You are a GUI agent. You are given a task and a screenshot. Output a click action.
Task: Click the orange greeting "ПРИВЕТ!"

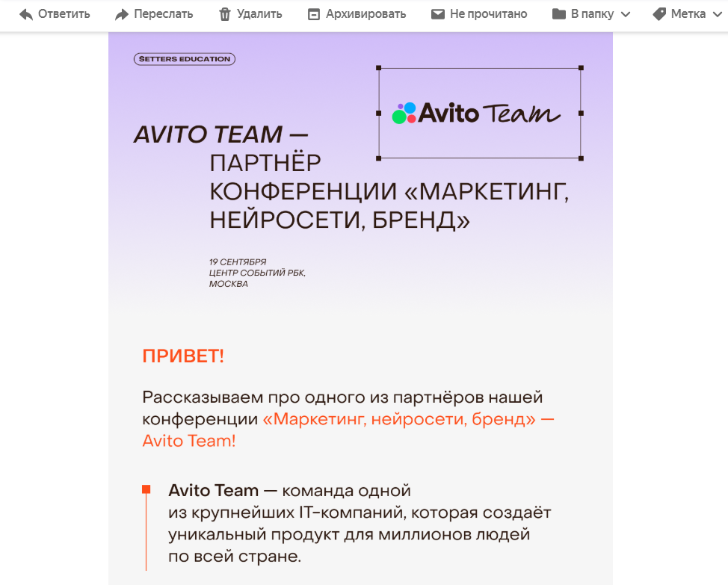coord(183,356)
